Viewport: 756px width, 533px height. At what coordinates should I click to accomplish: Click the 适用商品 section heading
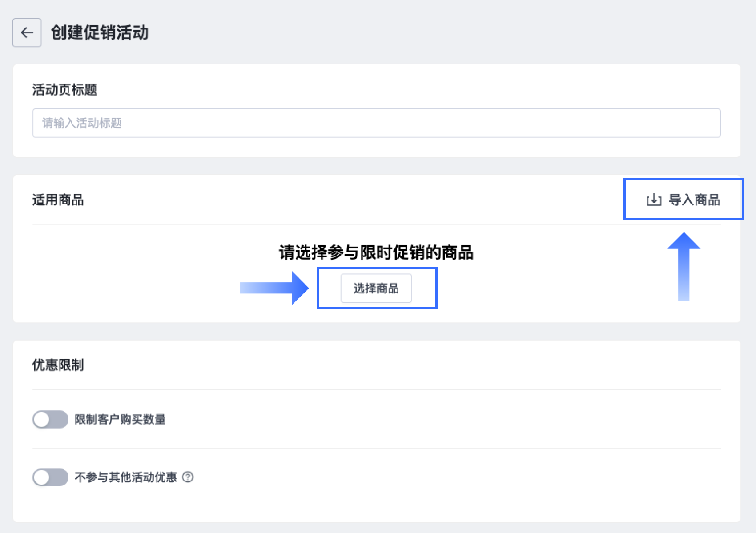pos(58,200)
